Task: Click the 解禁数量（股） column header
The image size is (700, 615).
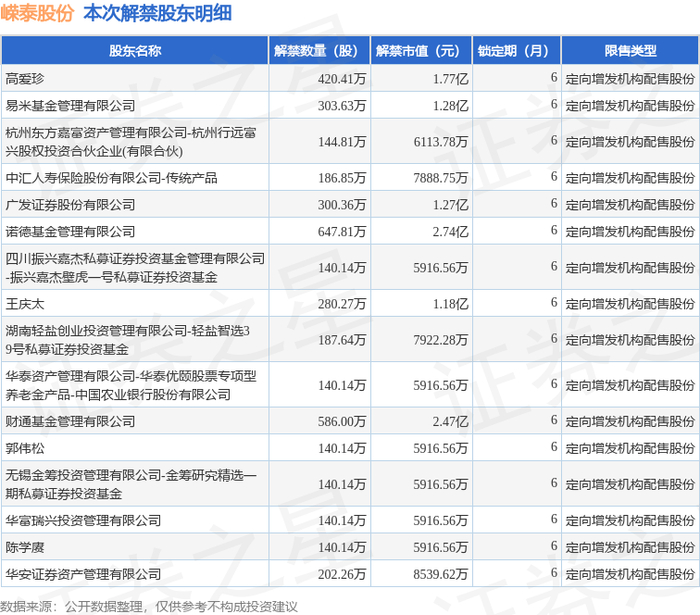Action: click(319, 50)
